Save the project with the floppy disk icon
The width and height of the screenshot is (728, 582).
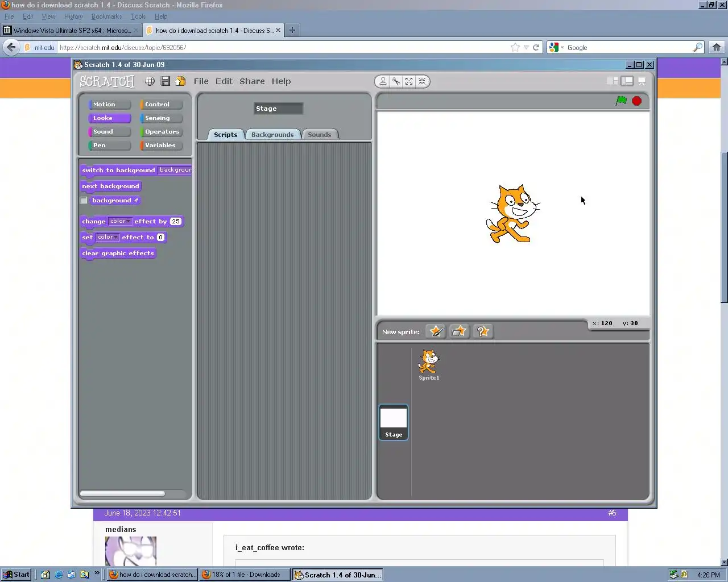165,81
